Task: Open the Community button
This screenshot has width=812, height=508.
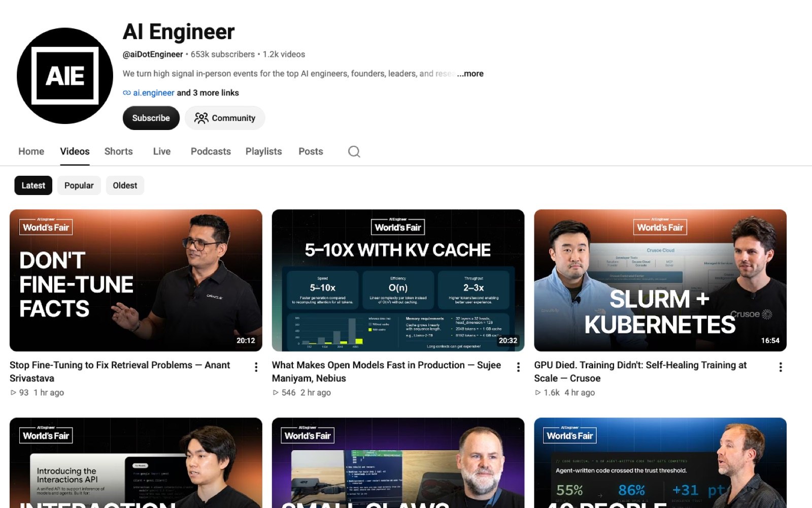Action: coord(225,118)
